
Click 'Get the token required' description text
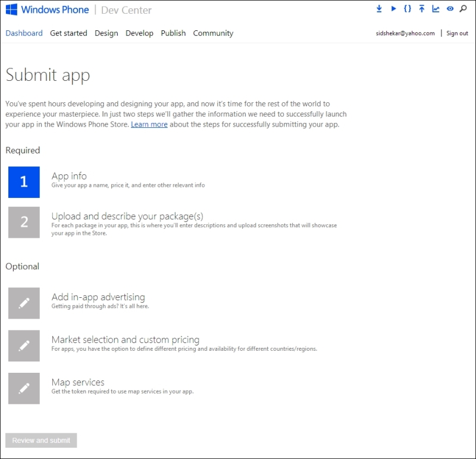pos(123,391)
